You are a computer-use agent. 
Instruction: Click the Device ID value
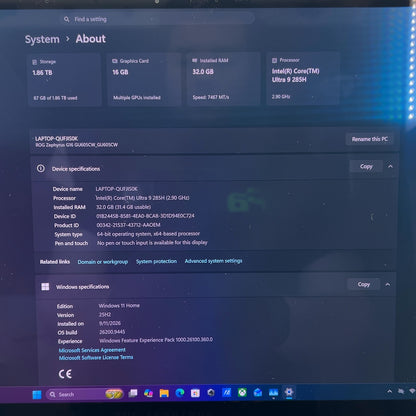(145, 216)
